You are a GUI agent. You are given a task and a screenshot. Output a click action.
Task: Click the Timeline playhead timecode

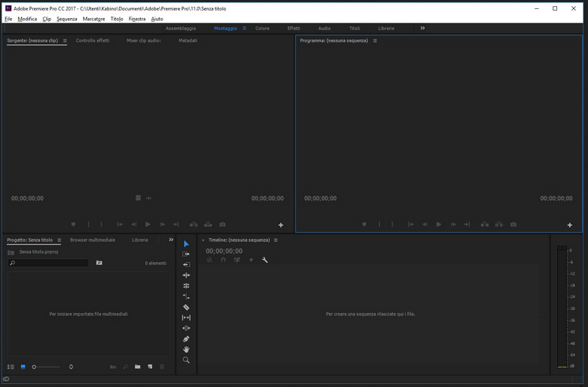coord(224,251)
